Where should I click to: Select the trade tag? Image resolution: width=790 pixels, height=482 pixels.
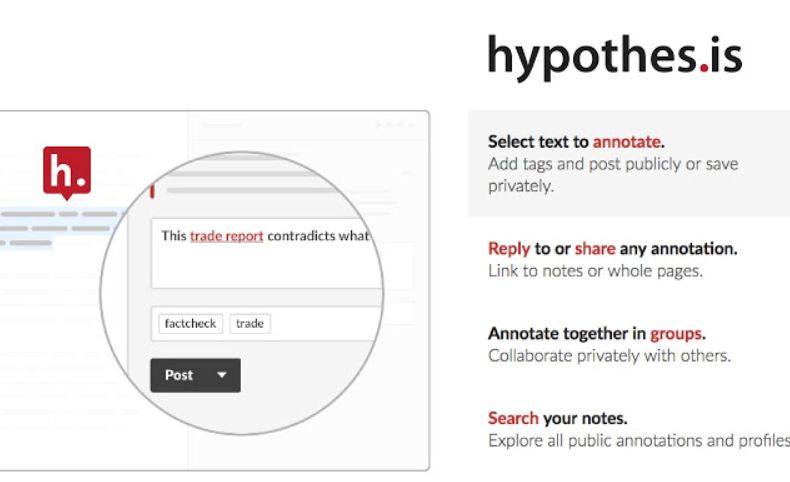250,323
